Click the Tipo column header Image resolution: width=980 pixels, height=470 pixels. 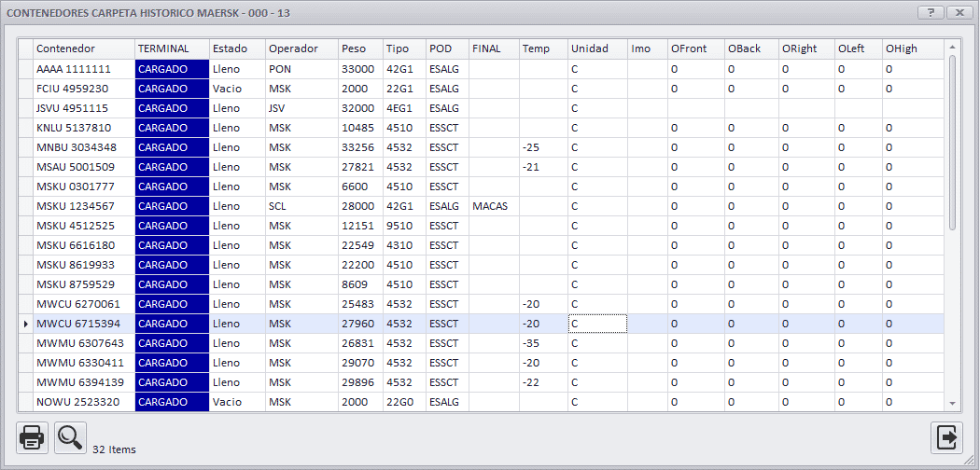[404, 48]
